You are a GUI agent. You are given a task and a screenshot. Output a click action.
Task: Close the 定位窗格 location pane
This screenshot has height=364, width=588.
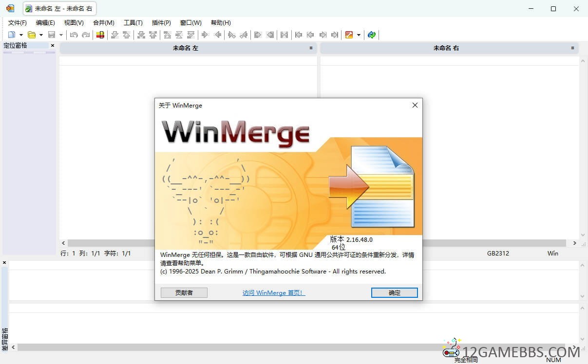[x=53, y=46]
